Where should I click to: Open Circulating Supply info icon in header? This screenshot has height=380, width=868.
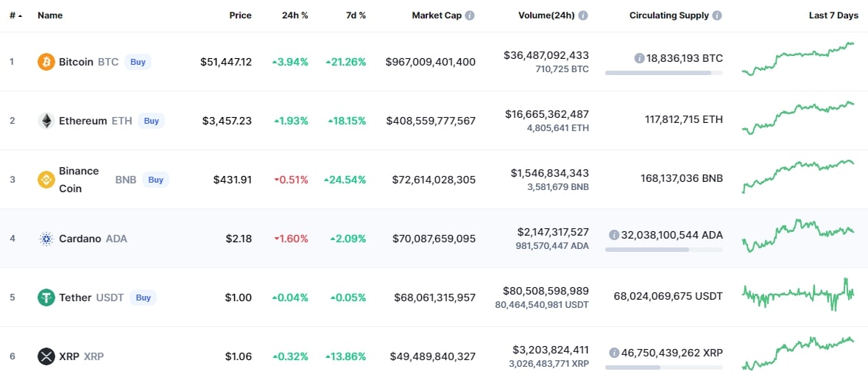[x=717, y=15]
